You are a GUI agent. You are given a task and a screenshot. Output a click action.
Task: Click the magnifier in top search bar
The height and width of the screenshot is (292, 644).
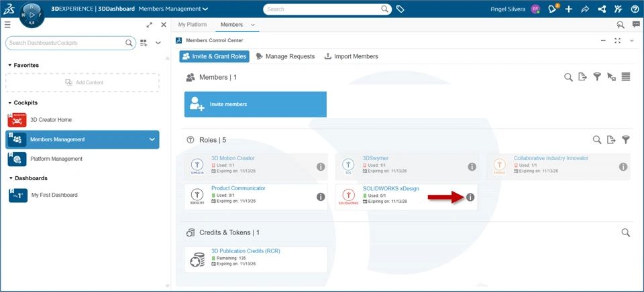(x=384, y=9)
